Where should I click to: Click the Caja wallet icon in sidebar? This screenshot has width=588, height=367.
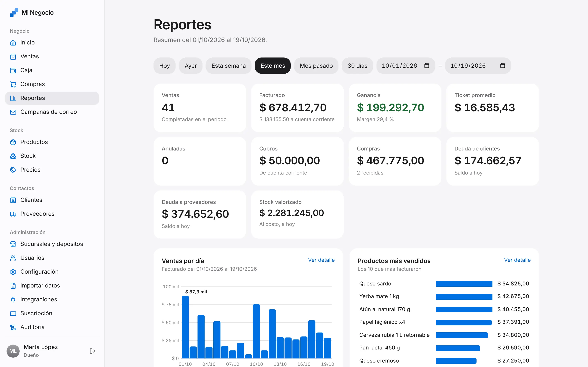pyautogui.click(x=13, y=70)
